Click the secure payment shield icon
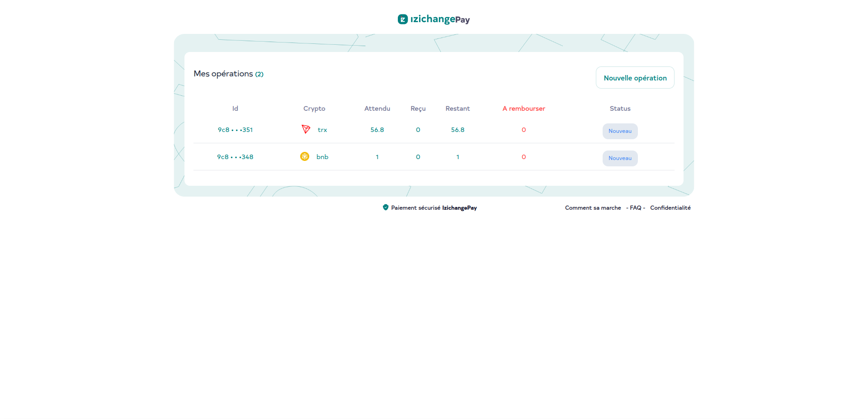868x419 pixels. pyautogui.click(x=386, y=207)
